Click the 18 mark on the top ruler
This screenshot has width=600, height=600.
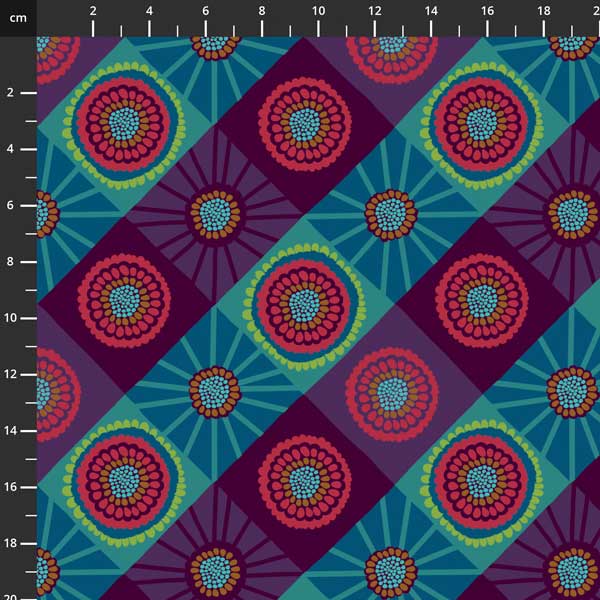point(543,11)
